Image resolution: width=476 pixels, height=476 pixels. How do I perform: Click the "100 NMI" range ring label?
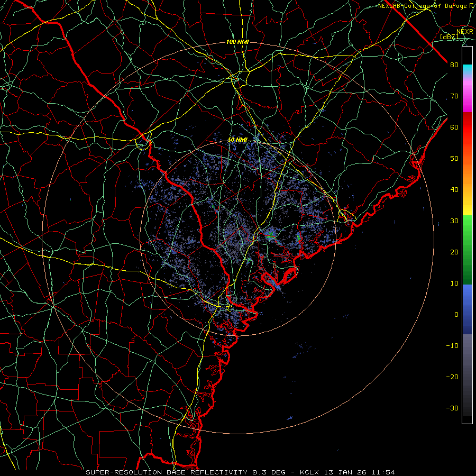pyautogui.click(x=237, y=42)
